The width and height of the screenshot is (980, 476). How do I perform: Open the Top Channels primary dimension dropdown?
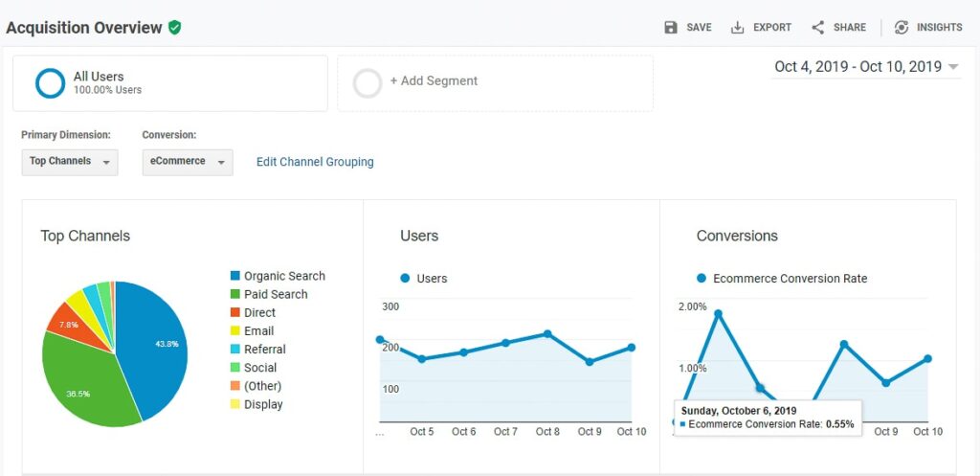(69, 162)
